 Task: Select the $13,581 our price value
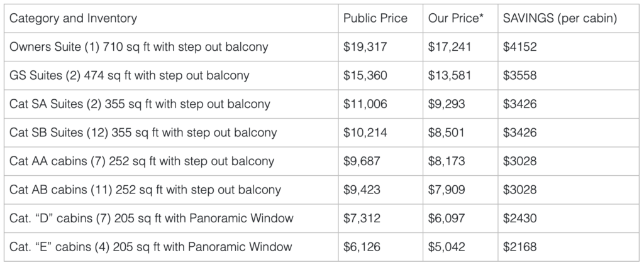coord(447,75)
